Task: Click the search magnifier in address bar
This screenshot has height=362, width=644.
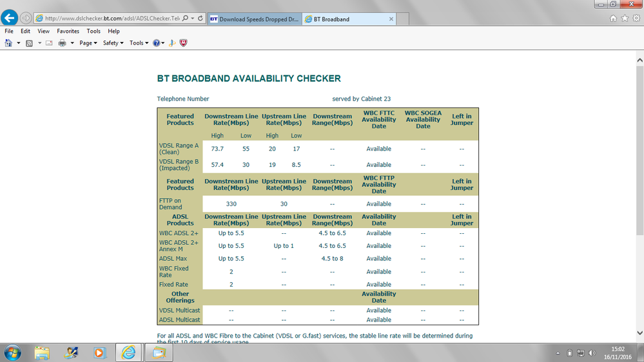Action: pyautogui.click(x=185, y=19)
